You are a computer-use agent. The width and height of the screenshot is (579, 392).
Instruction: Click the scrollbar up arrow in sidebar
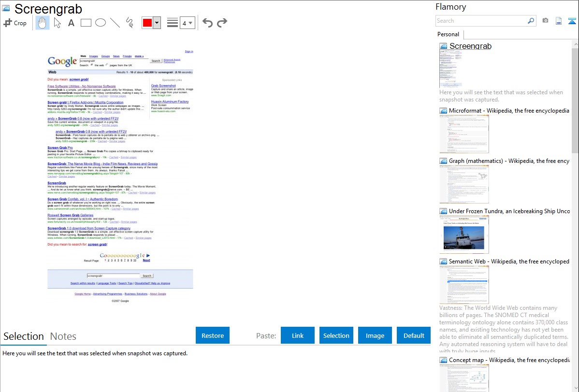[x=576, y=44]
